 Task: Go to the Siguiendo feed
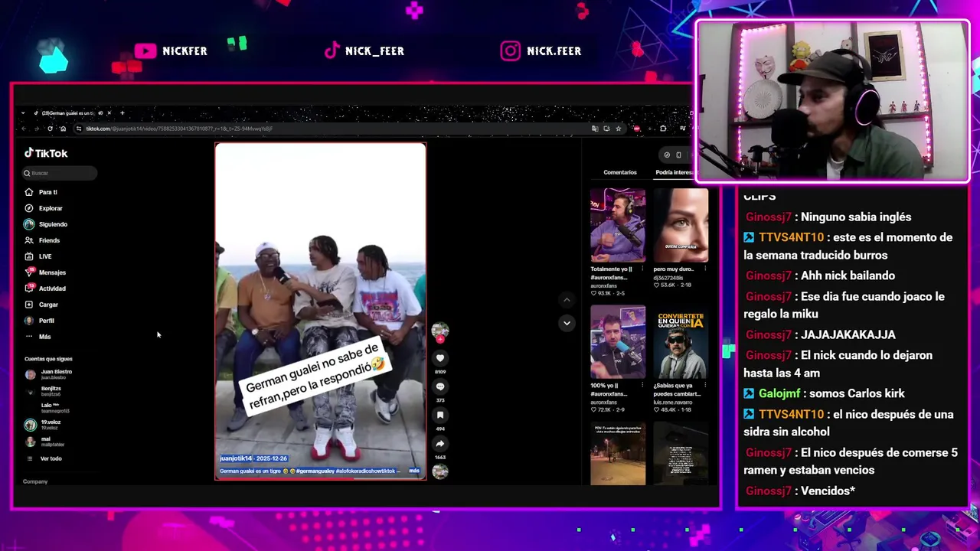click(x=46, y=224)
